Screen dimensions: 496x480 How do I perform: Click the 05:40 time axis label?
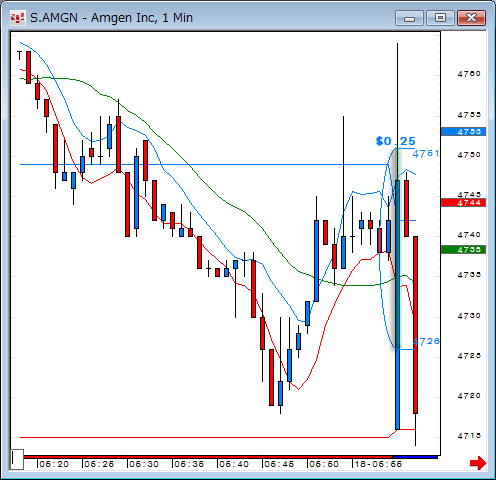(234, 464)
